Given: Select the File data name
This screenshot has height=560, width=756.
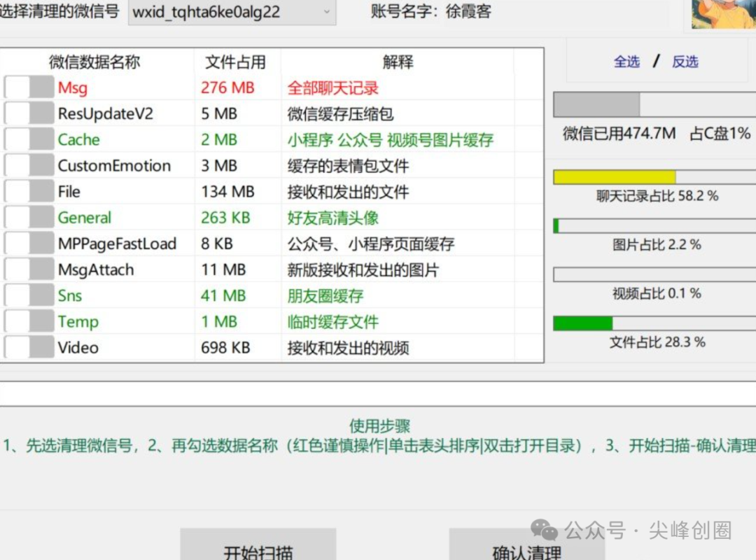Looking at the screenshot, I should [x=69, y=192].
